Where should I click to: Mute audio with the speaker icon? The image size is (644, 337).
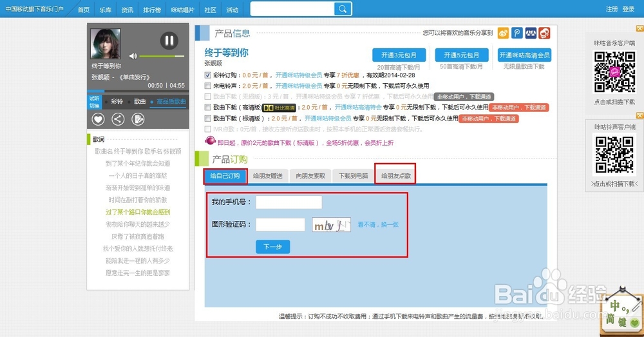[x=133, y=56]
